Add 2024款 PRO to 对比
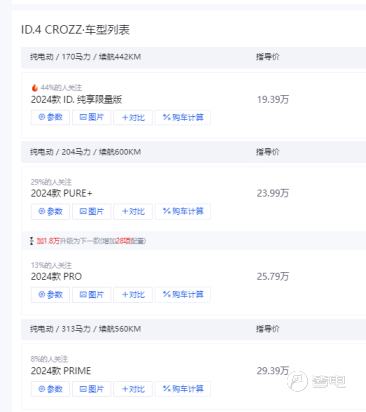The image size is (366, 412). tap(133, 295)
